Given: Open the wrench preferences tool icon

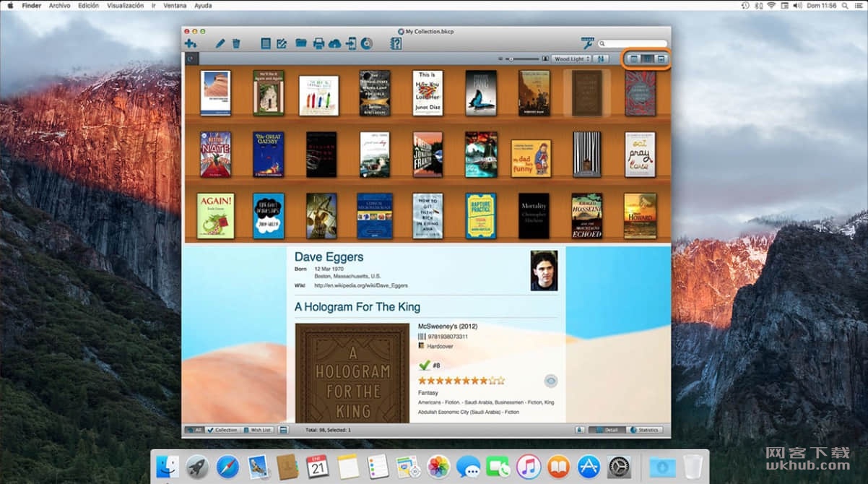Looking at the screenshot, I should [x=587, y=44].
